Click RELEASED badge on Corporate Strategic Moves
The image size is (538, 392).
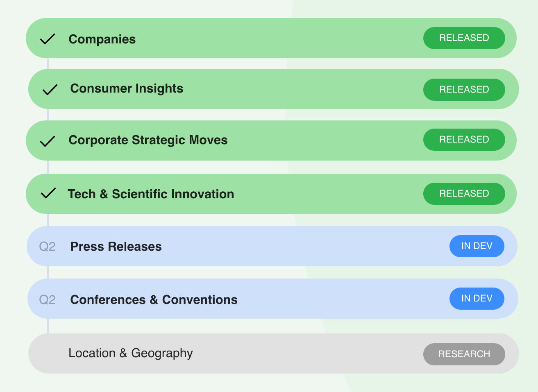(x=464, y=140)
